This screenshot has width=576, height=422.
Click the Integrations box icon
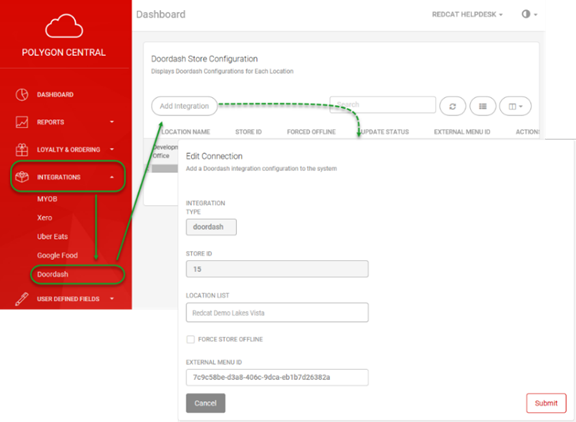22,177
